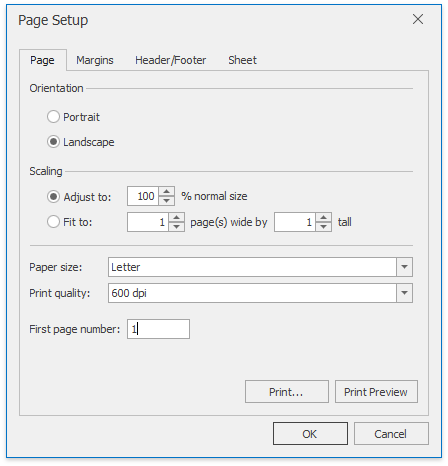Click the pages wide field
Image resolution: width=448 pixels, height=466 pixels.
tap(148, 222)
